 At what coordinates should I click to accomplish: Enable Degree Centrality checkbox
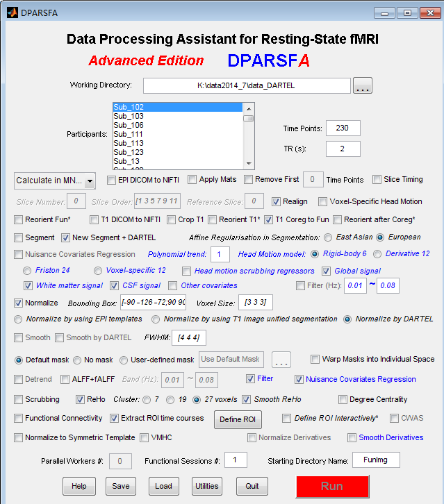(343, 400)
